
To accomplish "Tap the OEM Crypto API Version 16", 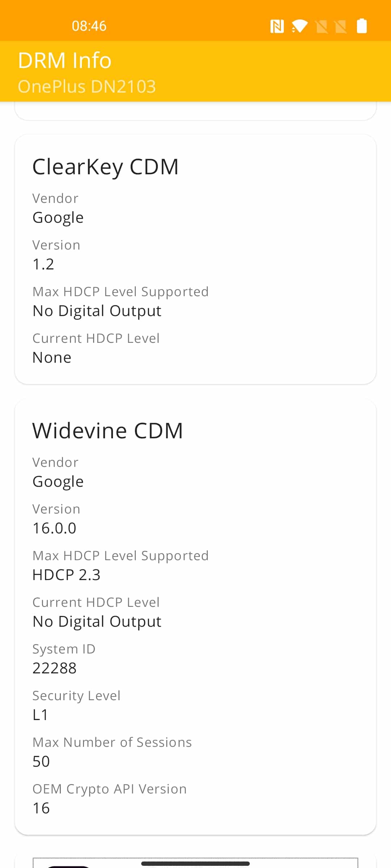I will click(41, 808).
